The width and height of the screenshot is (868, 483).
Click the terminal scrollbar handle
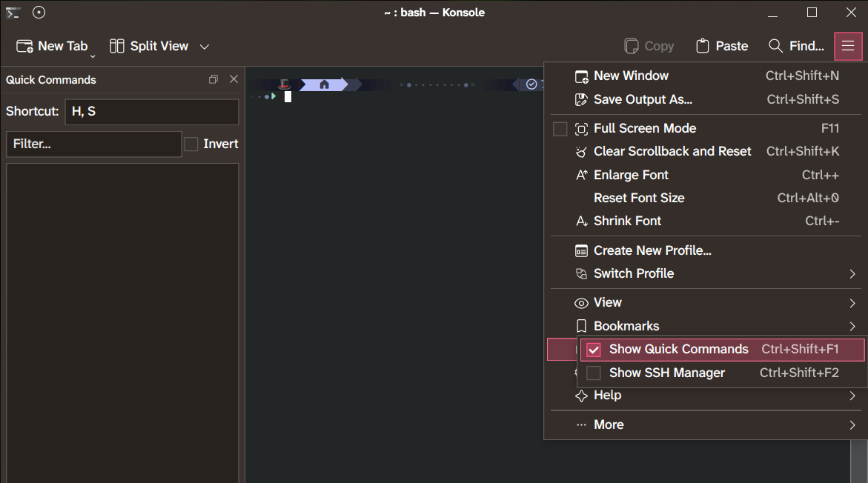point(858,462)
